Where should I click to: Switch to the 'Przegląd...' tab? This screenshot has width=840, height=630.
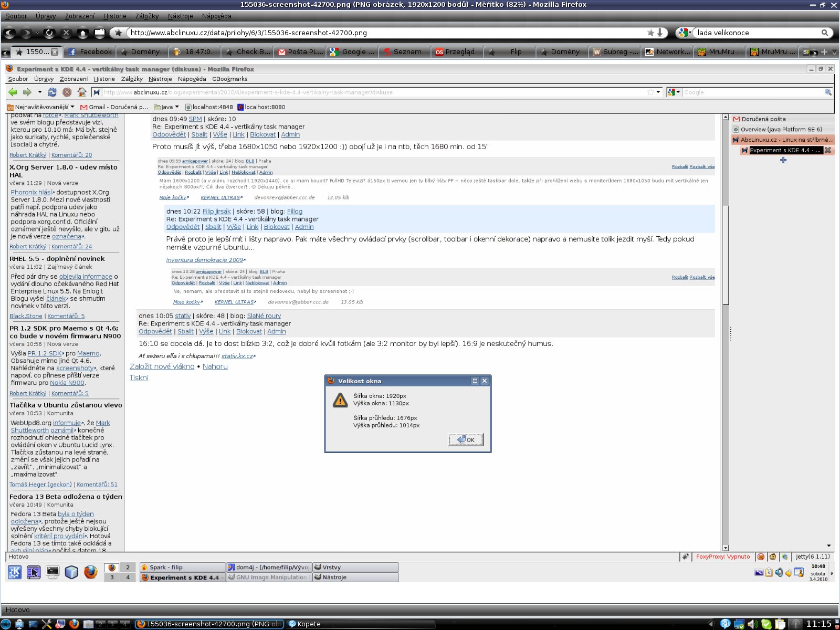coord(458,51)
